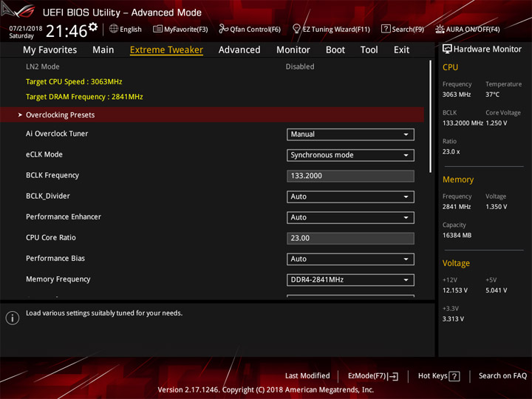Screen dimensions: 532x399
Task: Click the CPU Core Ratio input field
Action: click(350, 238)
